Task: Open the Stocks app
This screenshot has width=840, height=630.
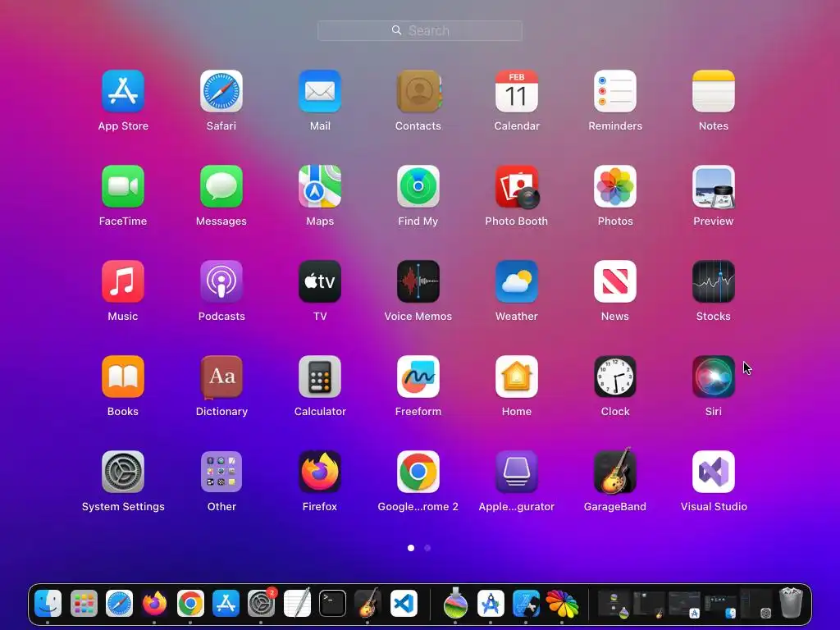Action: coord(714,281)
